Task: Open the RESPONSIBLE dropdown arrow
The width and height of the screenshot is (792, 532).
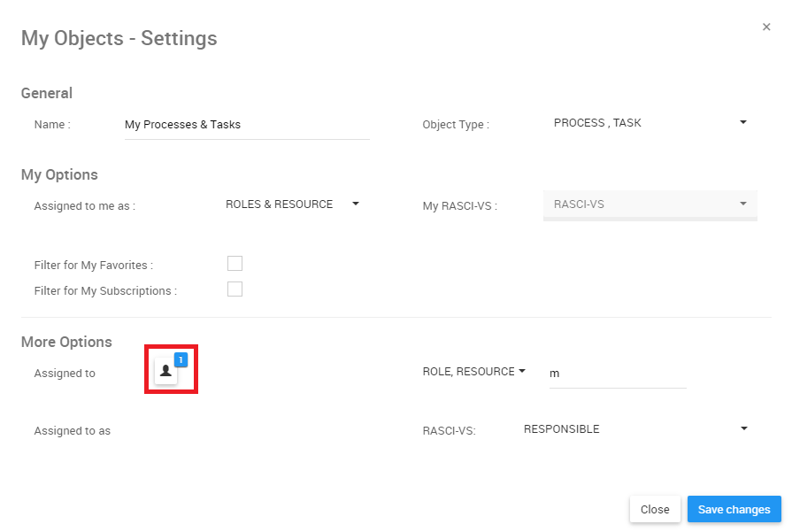Action: 743,428
